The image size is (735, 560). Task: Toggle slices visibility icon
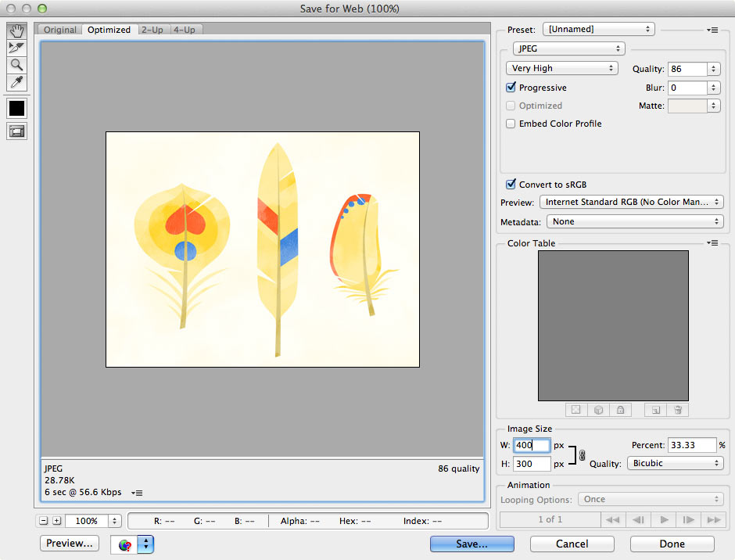[17, 131]
